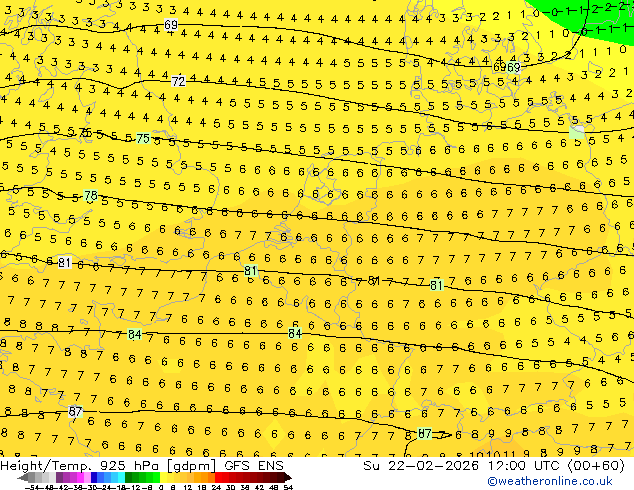Click the 54 value on legend scale
The image size is (634, 490).
[288, 487]
